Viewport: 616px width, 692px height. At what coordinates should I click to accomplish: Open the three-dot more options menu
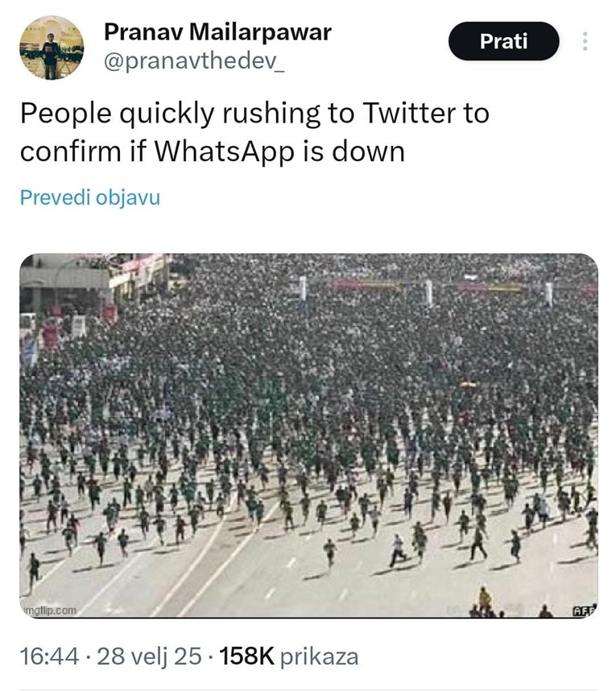[x=585, y=41]
